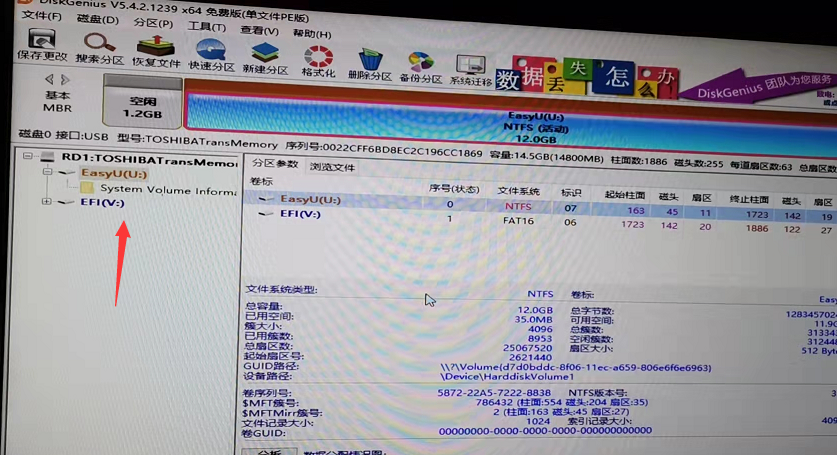Collapse the RD1:TOSHIBA TransMemory disk node
This screenshot has height=455, width=837.
pos(27,156)
